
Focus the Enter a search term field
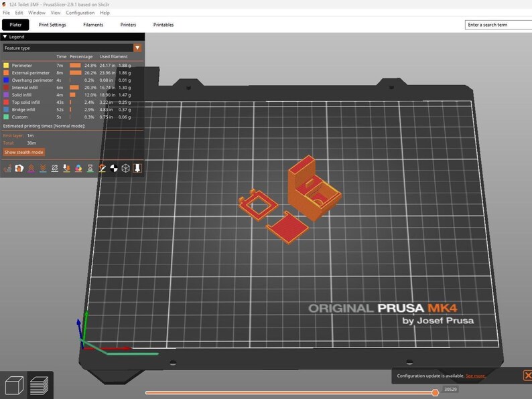pos(498,25)
